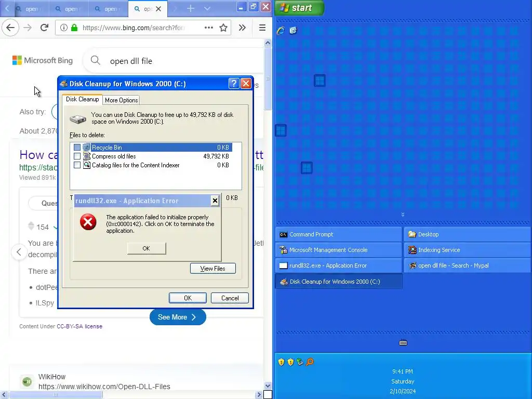Switch to Mypal 'open dll file' taskbar item
The height and width of the screenshot is (399, 532).
tap(467, 265)
